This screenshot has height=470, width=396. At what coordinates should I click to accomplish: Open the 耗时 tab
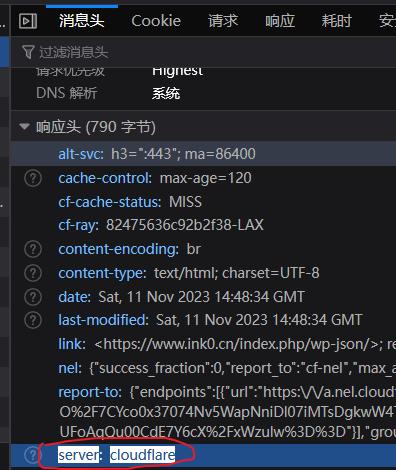[x=336, y=21]
